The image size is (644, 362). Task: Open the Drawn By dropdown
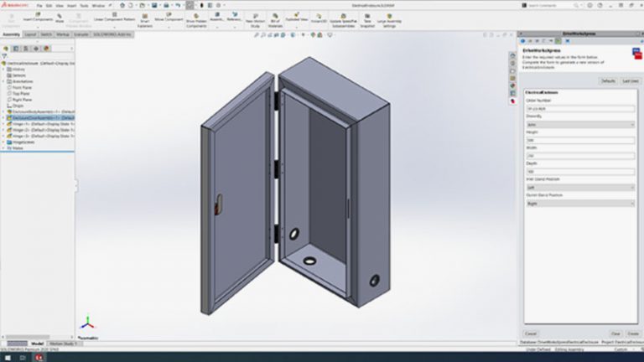[x=580, y=124]
